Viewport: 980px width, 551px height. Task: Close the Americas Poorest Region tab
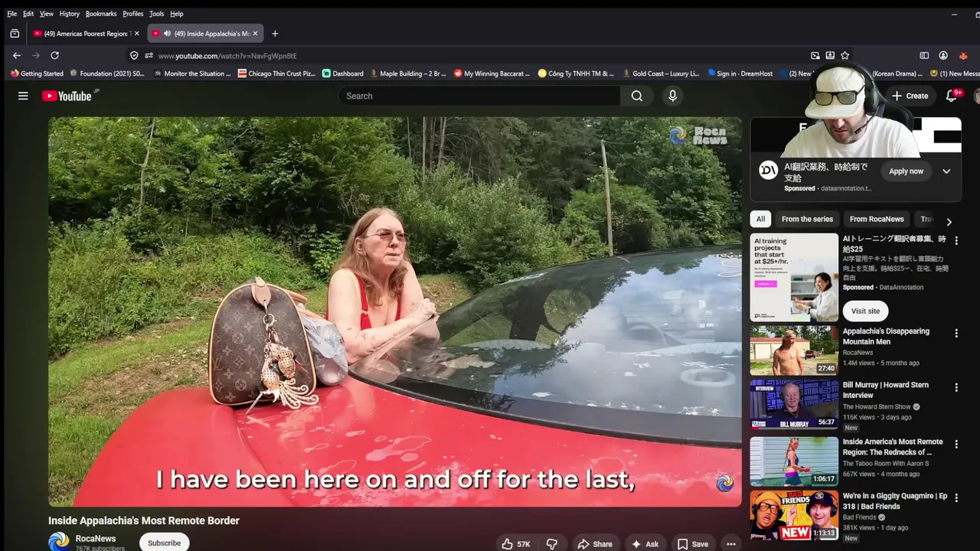click(x=137, y=34)
